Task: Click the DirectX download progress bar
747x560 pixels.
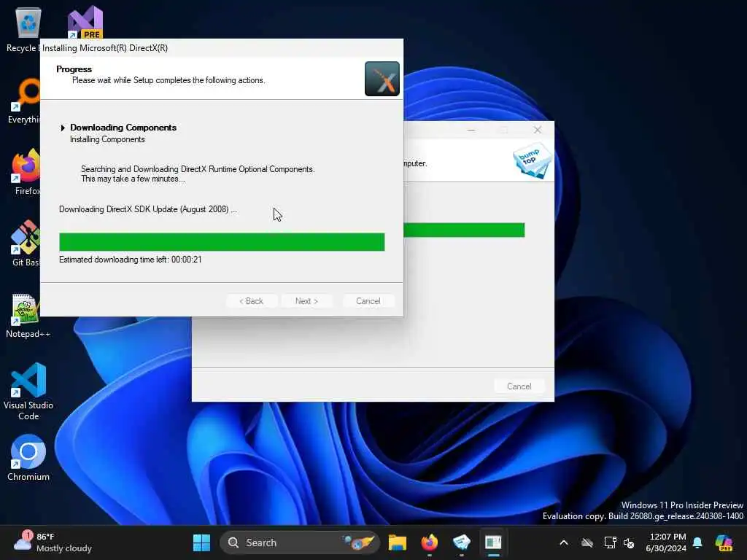Action: [222, 242]
